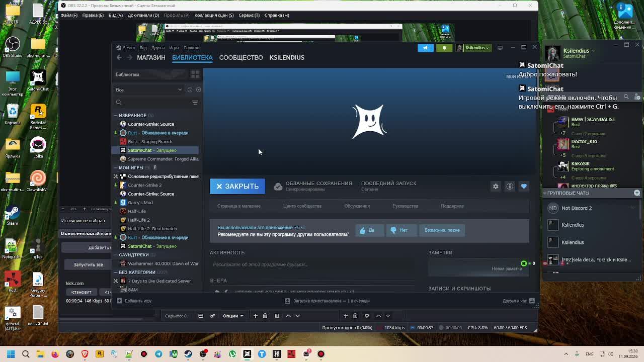The height and width of the screenshot is (362, 644).
Task: Open Игры menu in Steam
Action: (x=174, y=48)
